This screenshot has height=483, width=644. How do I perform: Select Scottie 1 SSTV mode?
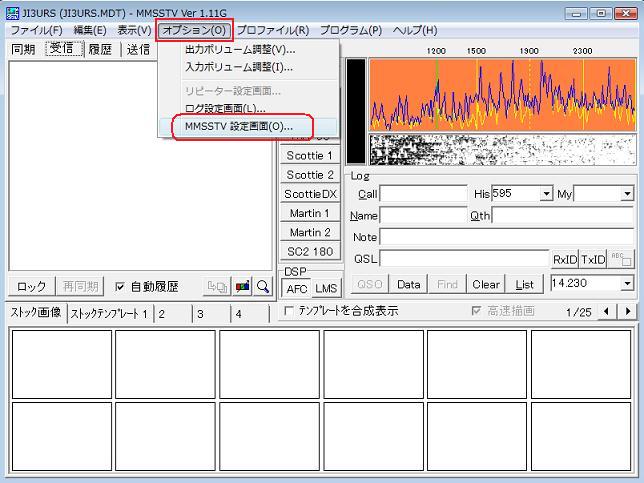(310, 156)
